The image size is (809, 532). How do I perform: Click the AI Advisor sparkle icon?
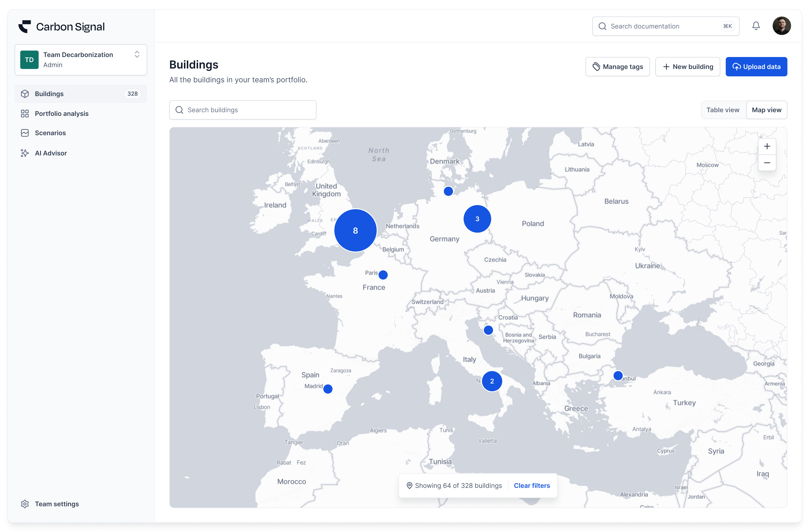25,153
